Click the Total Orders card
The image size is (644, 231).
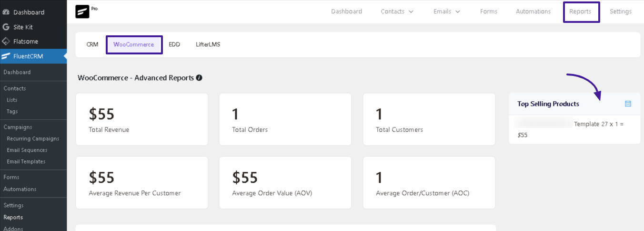(x=285, y=119)
